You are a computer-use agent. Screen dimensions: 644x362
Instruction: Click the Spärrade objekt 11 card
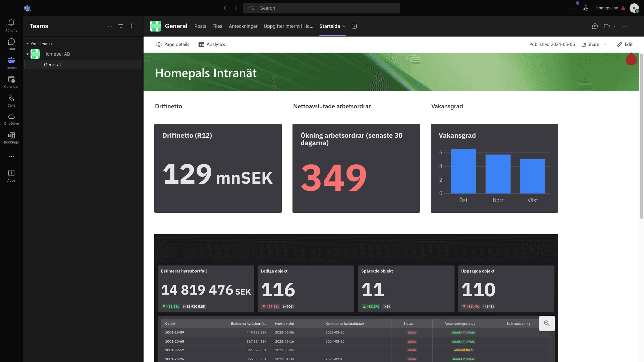[x=406, y=289]
